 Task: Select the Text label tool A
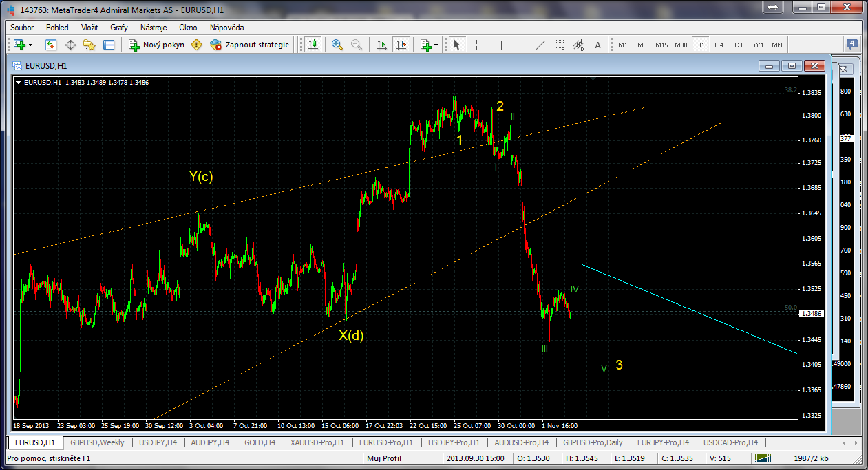click(597, 45)
